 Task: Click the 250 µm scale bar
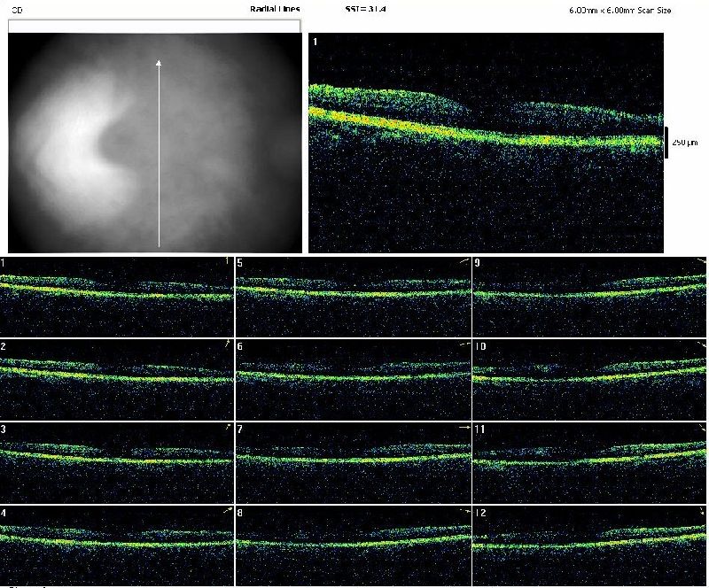tap(666, 142)
